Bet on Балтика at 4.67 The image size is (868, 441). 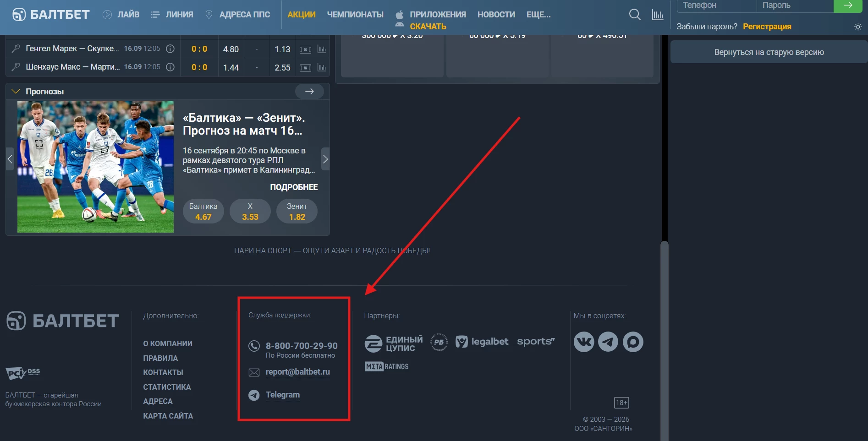(203, 212)
